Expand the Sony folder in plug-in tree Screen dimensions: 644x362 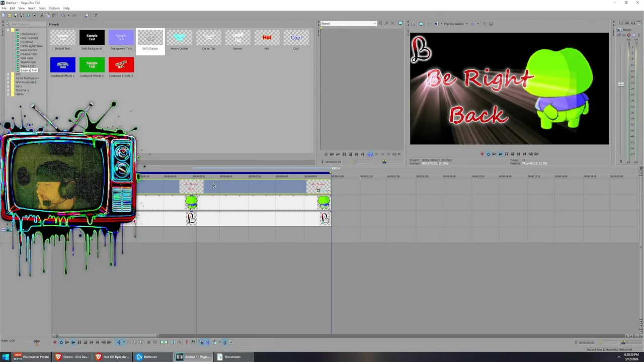8,86
